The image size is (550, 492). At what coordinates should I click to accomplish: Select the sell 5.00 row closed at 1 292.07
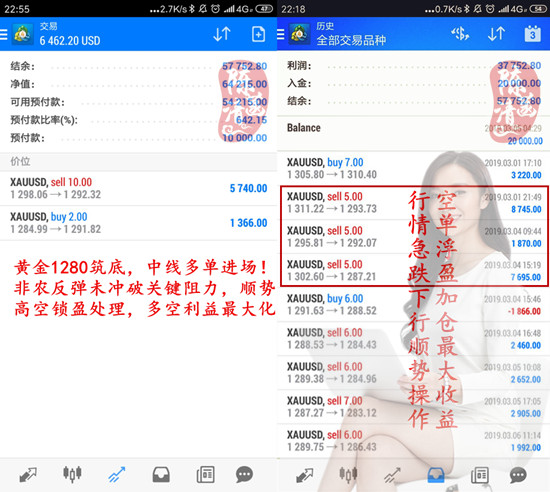tap(414, 237)
